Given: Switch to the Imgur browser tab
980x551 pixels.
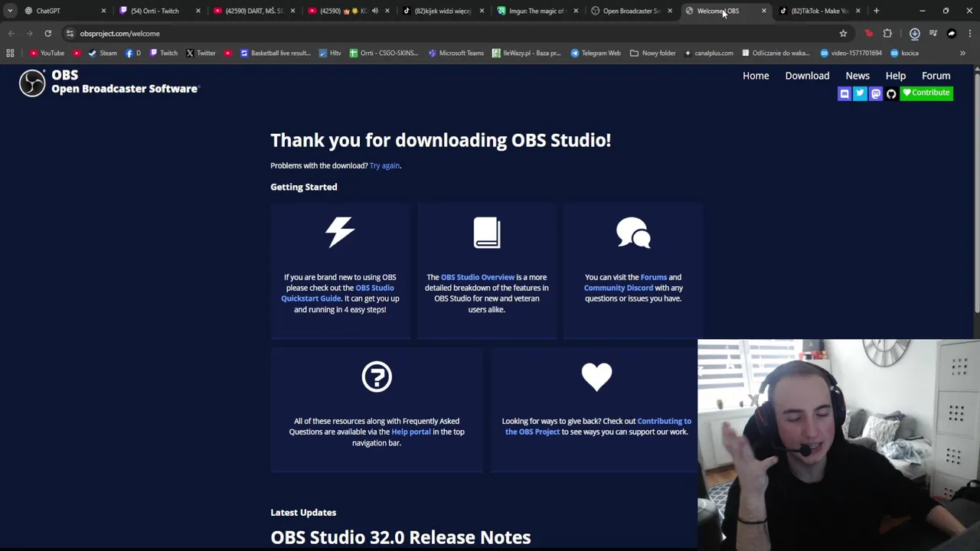Looking at the screenshot, I should pyautogui.click(x=536, y=11).
